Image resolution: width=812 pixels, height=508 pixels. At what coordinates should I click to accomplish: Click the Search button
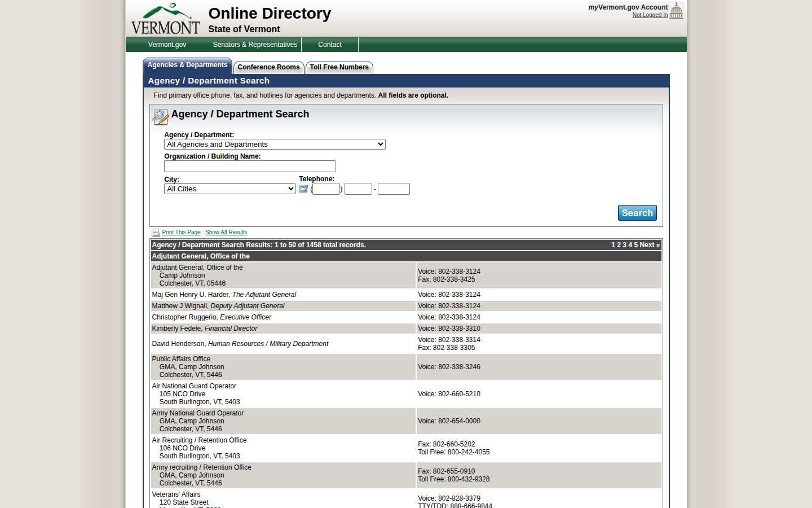pyautogui.click(x=637, y=213)
